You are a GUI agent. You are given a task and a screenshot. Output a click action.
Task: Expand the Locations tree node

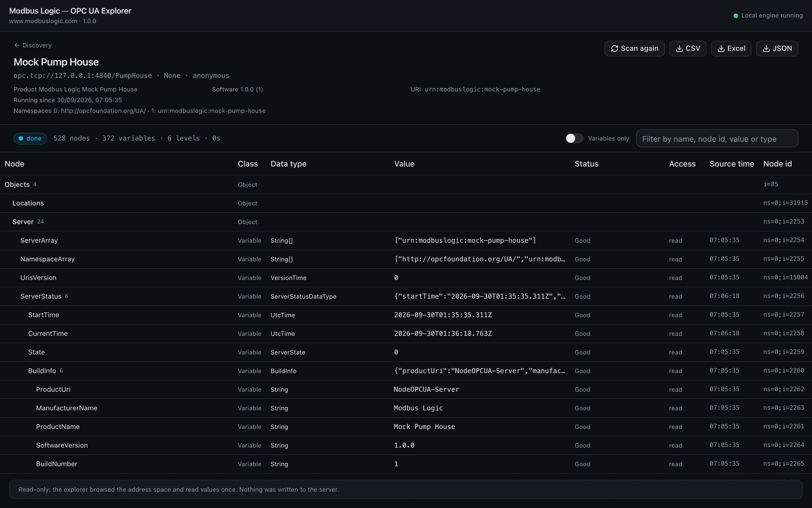pos(28,203)
